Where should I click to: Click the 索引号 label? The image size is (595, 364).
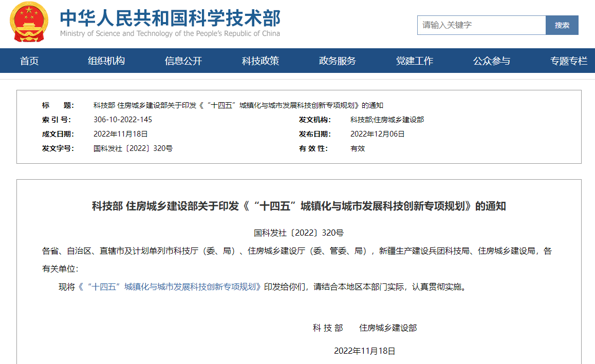[x=56, y=120]
